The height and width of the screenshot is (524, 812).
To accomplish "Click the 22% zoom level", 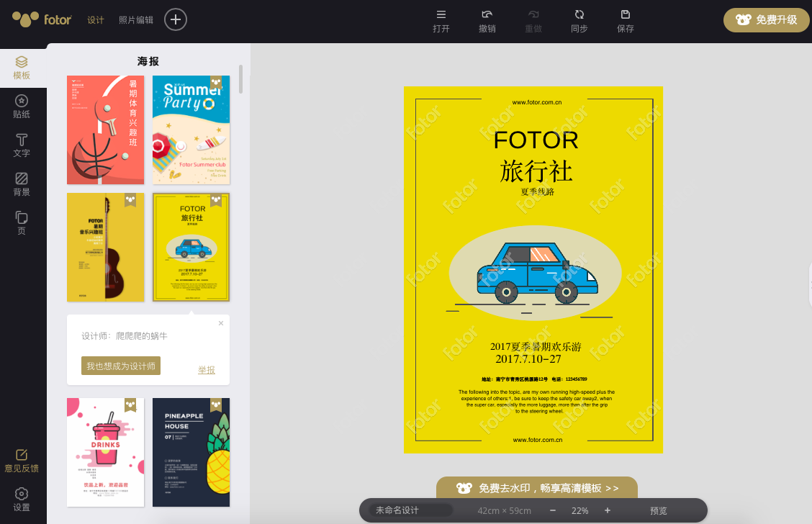I will 580,510.
